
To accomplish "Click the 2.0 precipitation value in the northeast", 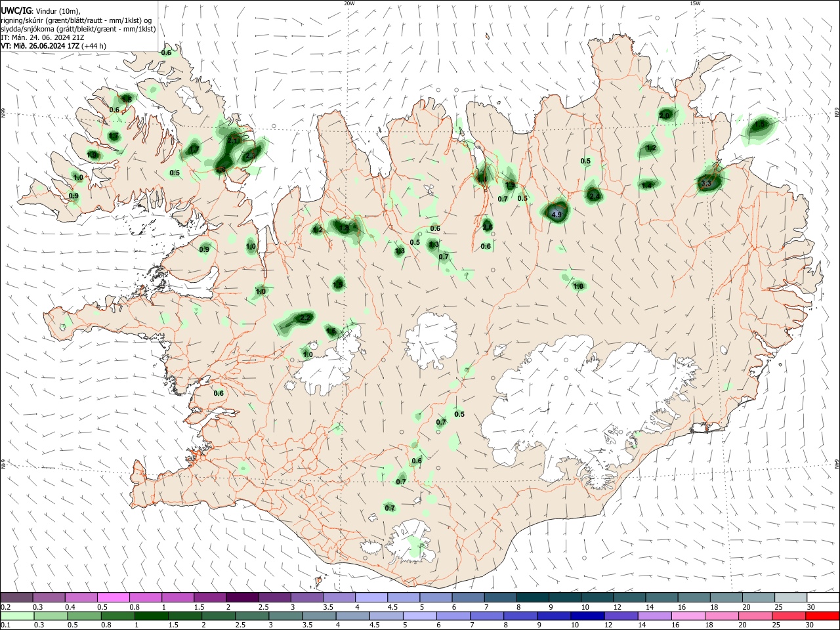I will [665, 115].
